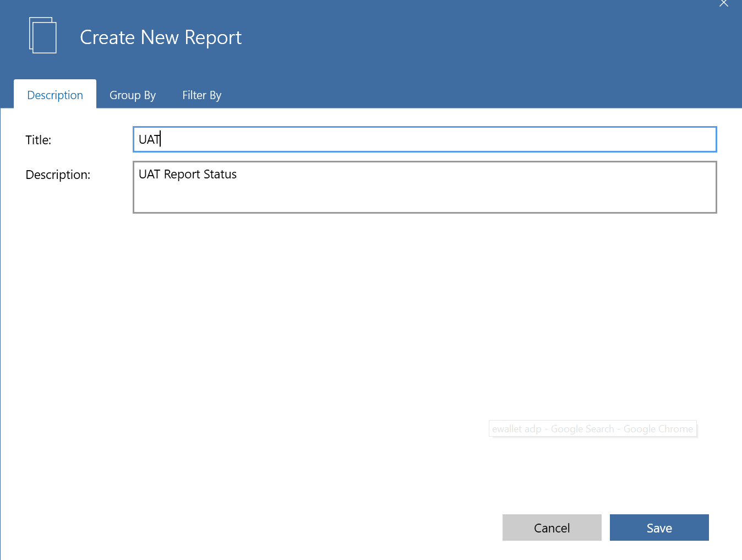Click the ewallet adp Google Chrome tooltip

pyautogui.click(x=592, y=428)
